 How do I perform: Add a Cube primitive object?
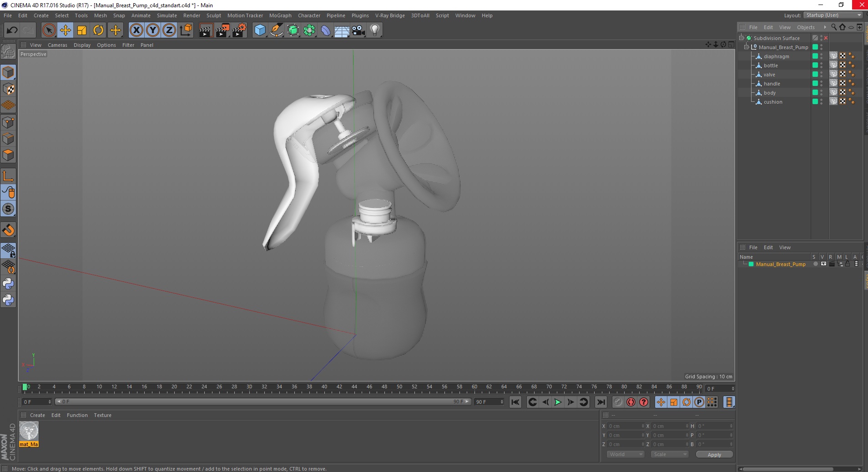tap(260, 30)
